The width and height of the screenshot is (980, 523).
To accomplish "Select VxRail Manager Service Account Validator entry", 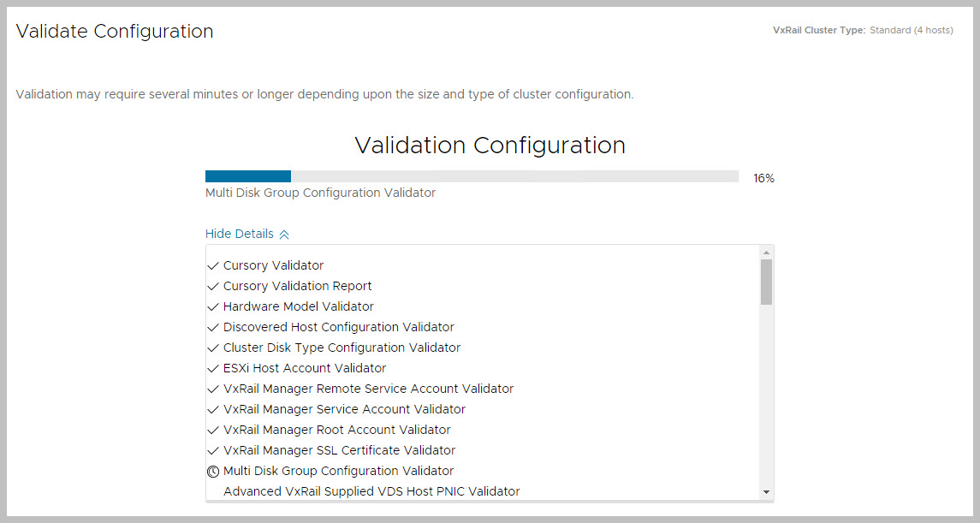I will pos(344,409).
